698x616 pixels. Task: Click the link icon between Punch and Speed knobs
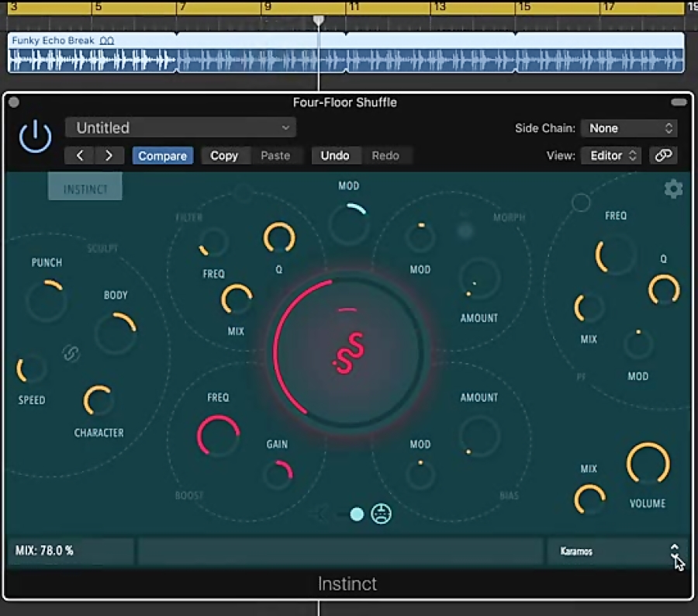click(x=71, y=354)
